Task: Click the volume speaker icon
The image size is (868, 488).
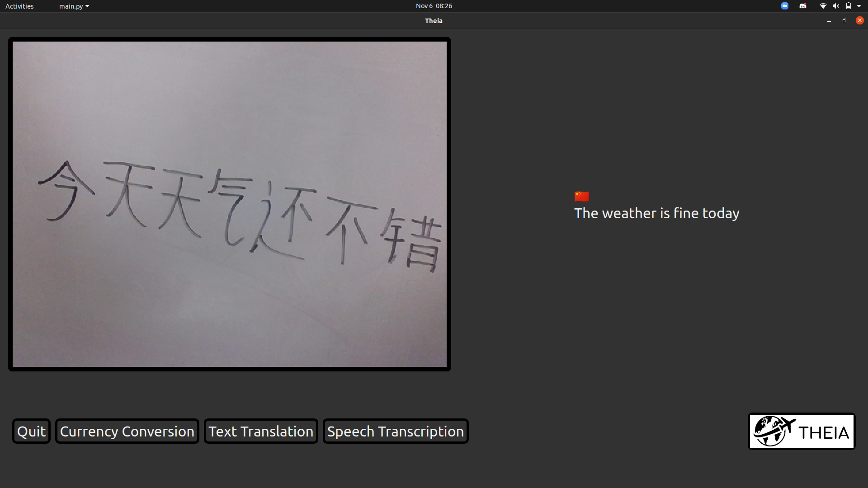Action: click(835, 6)
